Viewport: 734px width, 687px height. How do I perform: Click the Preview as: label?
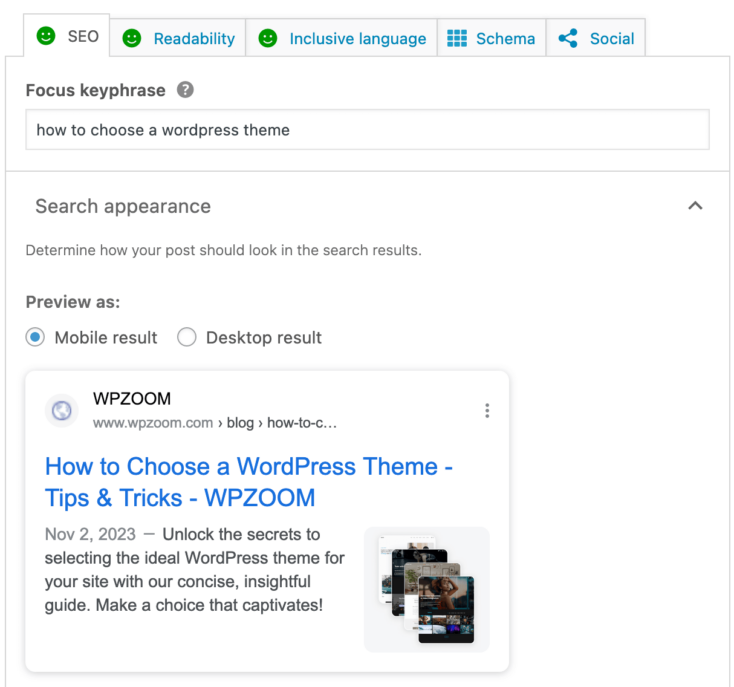tap(73, 302)
